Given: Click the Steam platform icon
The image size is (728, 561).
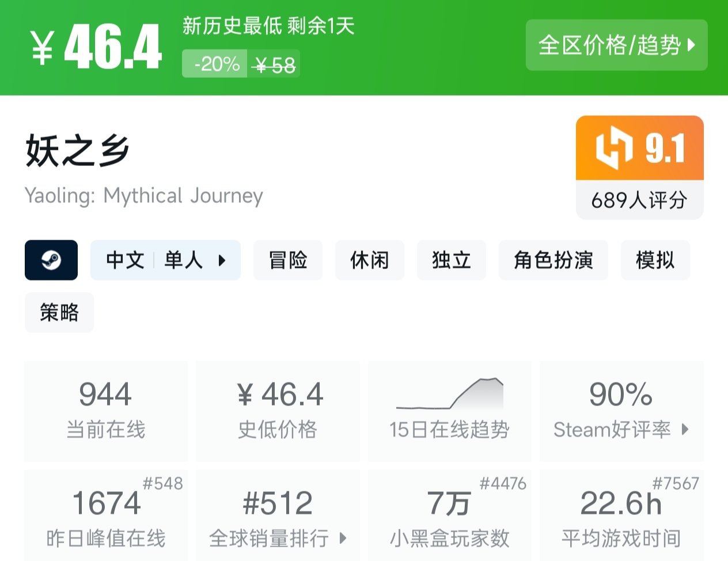Looking at the screenshot, I should point(51,260).
